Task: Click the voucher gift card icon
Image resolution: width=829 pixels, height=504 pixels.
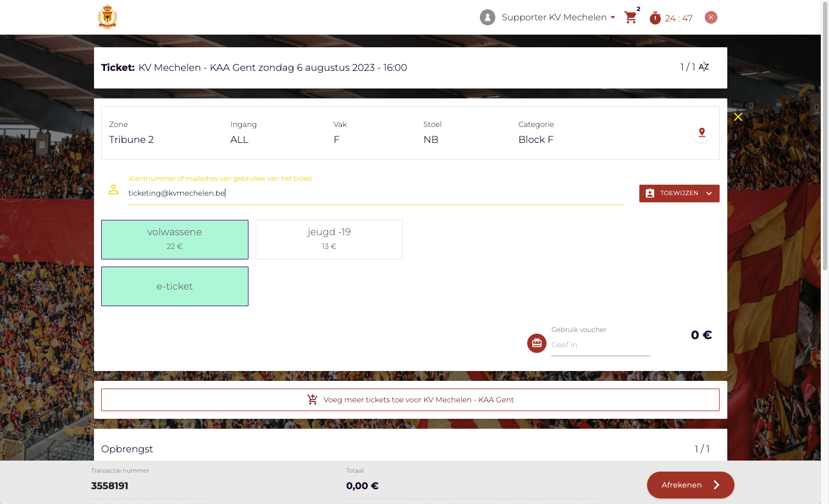Action: 537,343
